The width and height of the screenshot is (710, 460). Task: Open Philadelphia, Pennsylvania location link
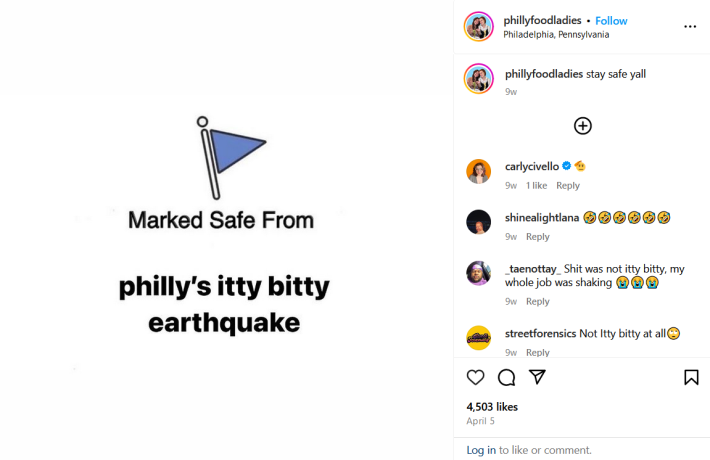tap(557, 34)
